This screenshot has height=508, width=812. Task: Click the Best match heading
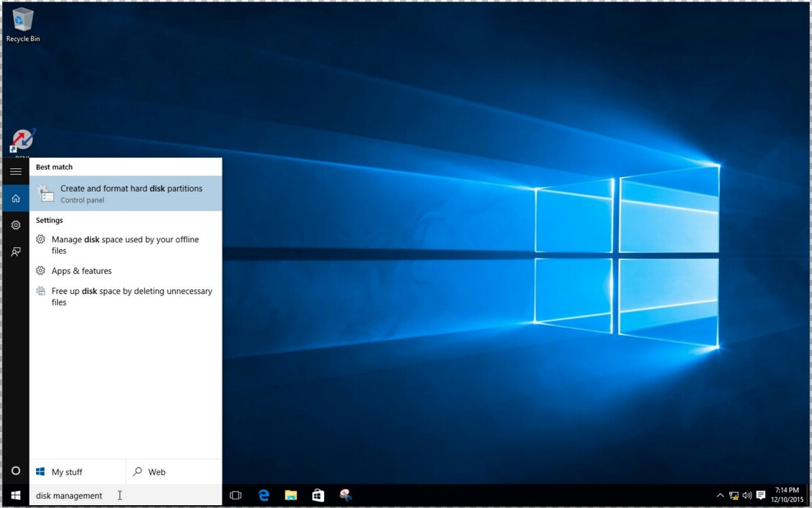pos(54,167)
